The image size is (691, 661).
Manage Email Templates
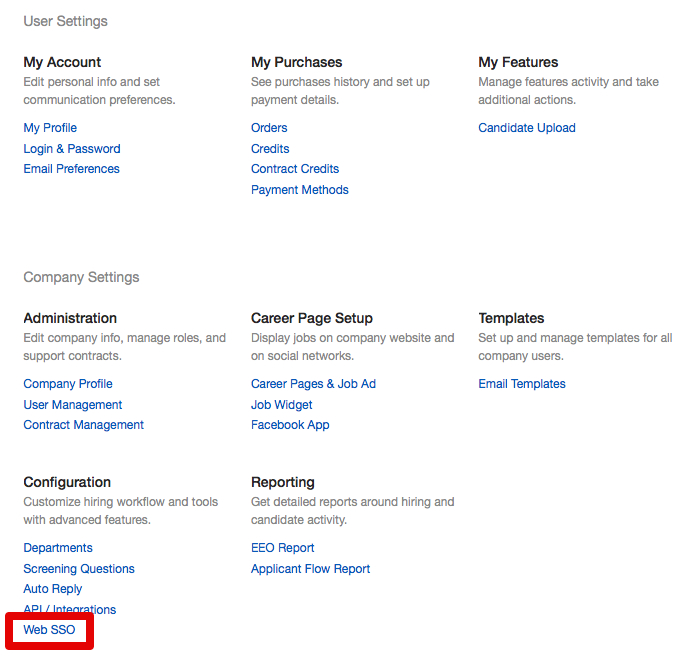pos(522,384)
